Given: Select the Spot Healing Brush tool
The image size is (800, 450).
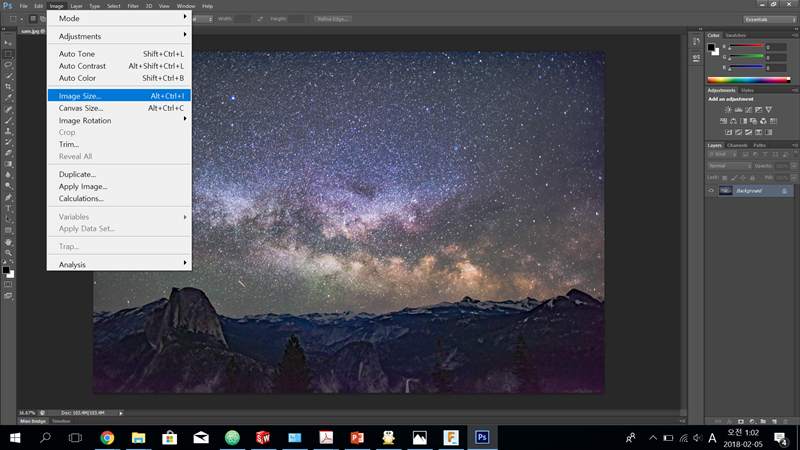Looking at the screenshot, I should [x=8, y=109].
